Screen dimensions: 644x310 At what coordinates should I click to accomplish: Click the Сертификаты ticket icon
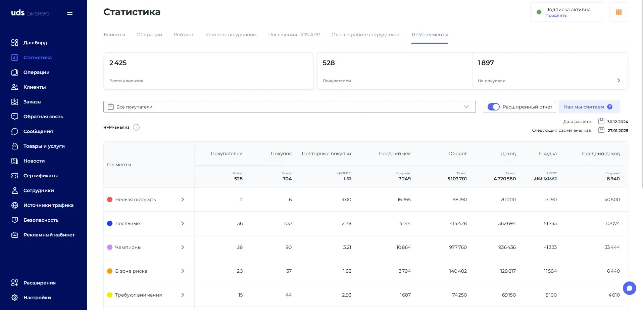(15, 176)
